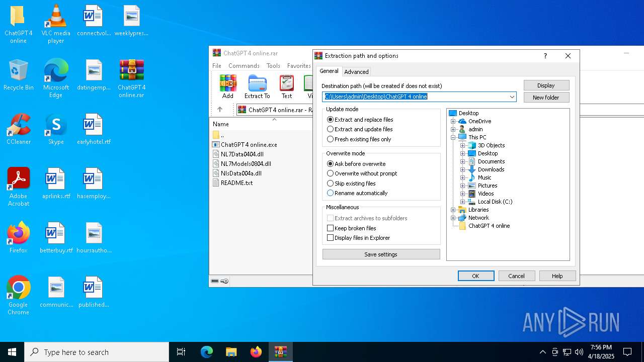Click the Windows search box
Image resolution: width=644 pixels, height=362 pixels.
click(x=97, y=352)
